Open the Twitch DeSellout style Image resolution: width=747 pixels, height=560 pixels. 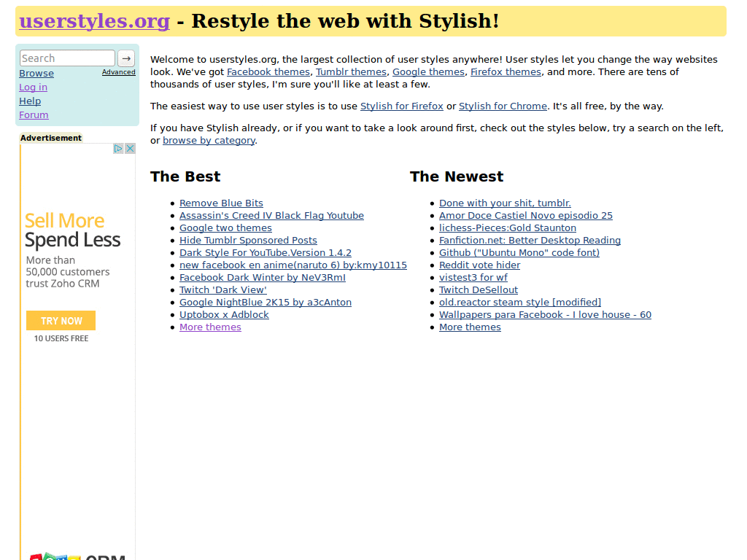click(478, 289)
